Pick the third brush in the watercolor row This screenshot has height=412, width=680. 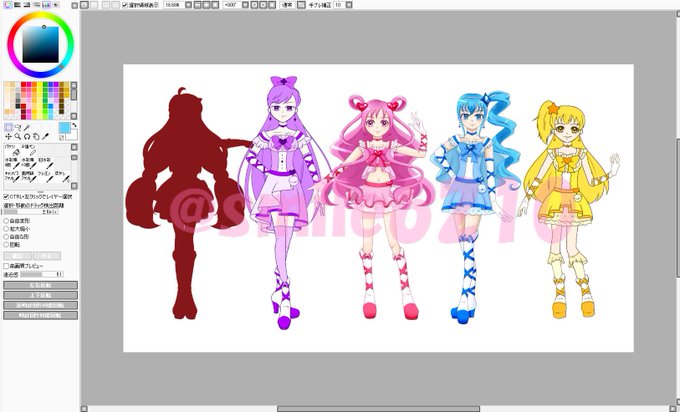(x=46, y=163)
